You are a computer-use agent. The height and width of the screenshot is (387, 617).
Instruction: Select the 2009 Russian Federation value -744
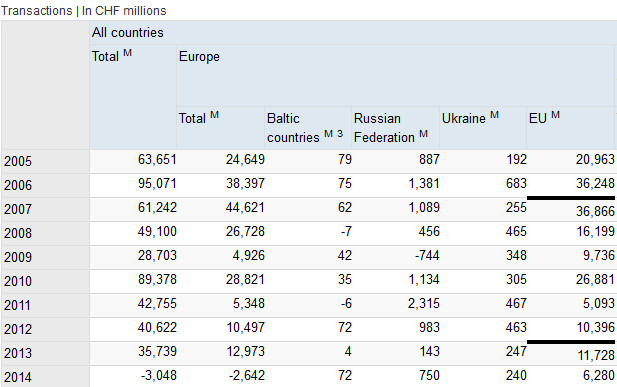click(x=427, y=256)
